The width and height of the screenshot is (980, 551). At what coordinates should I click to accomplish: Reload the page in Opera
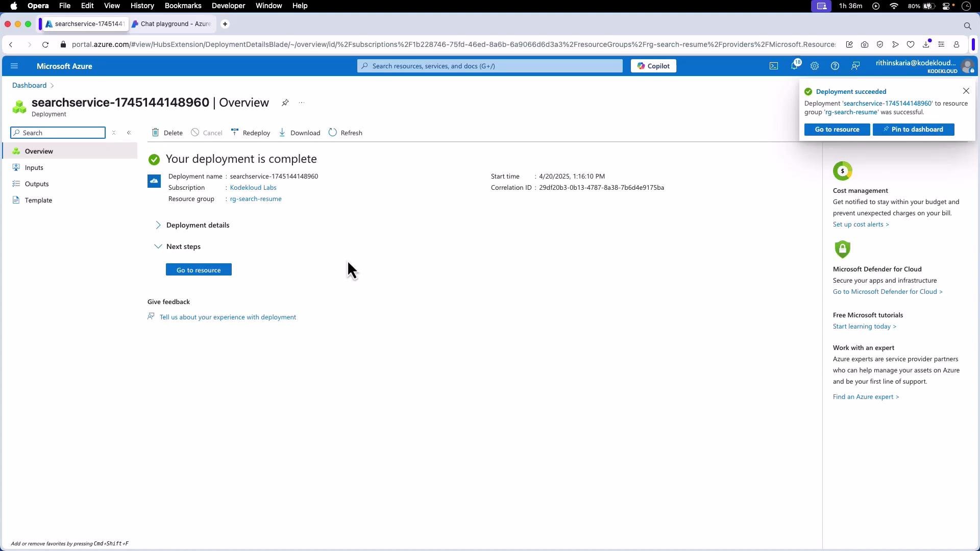point(45,45)
